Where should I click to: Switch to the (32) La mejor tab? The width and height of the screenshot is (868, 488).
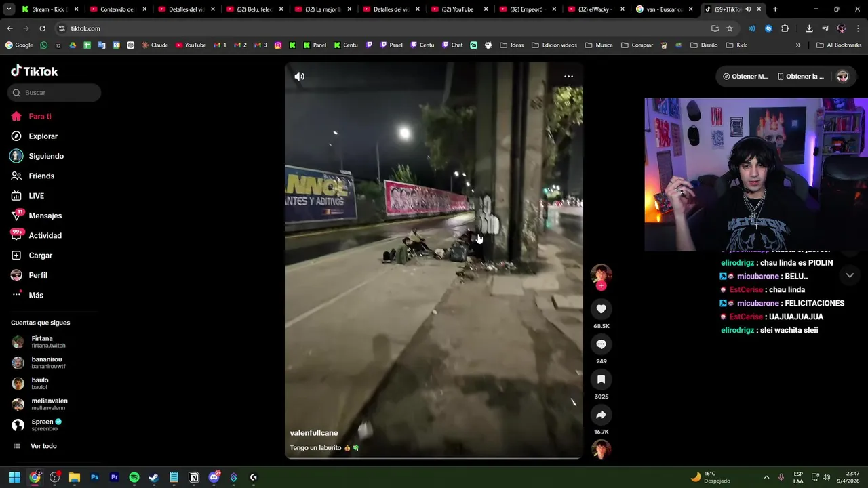click(x=323, y=9)
